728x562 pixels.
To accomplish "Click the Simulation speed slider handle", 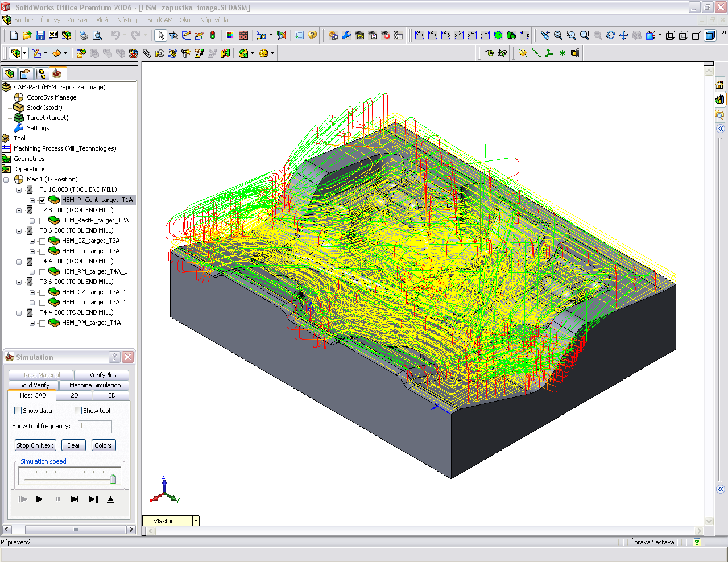I will 113,478.
